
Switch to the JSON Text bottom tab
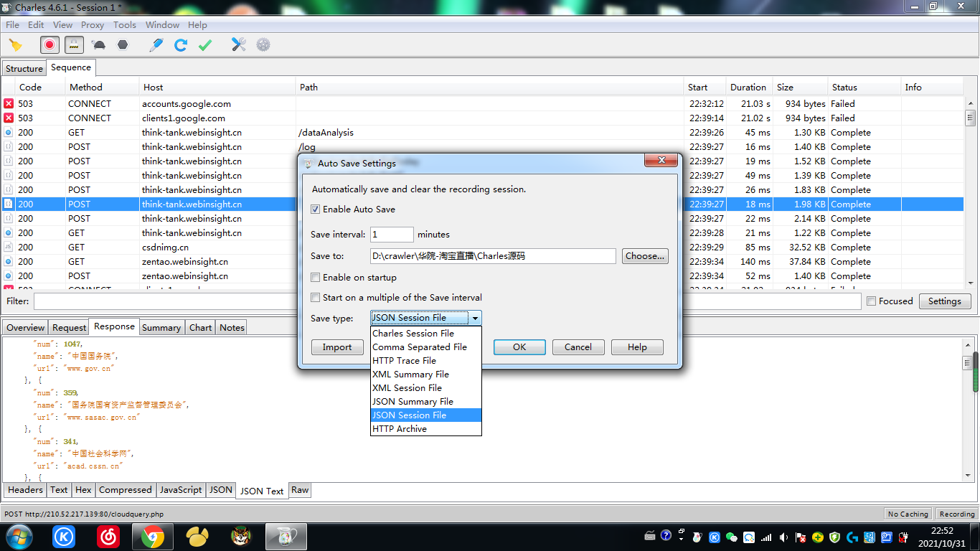pyautogui.click(x=262, y=491)
